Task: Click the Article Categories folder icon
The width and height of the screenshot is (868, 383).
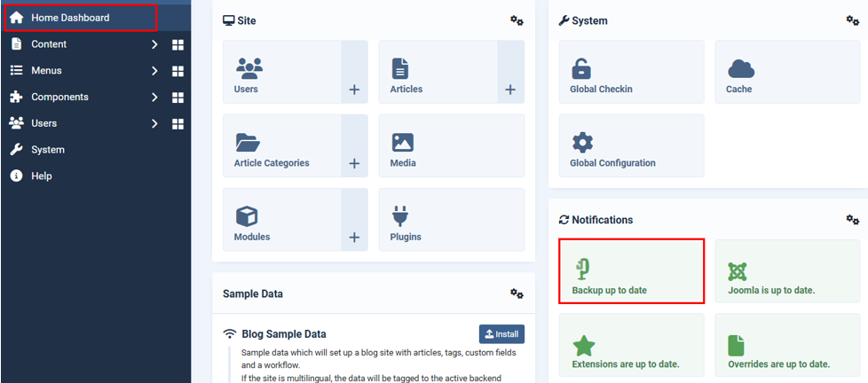Action: pyautogui.click(x=248, y=143)
